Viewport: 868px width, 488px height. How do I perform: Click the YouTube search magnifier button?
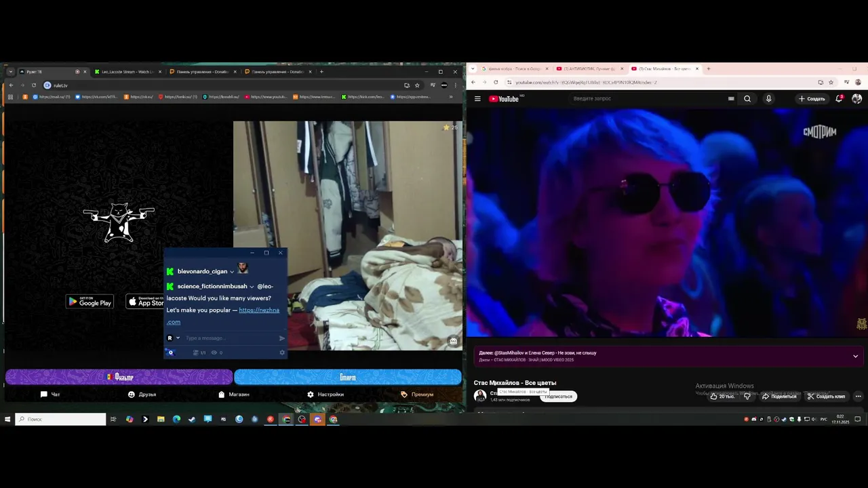[x=747, y=98]
